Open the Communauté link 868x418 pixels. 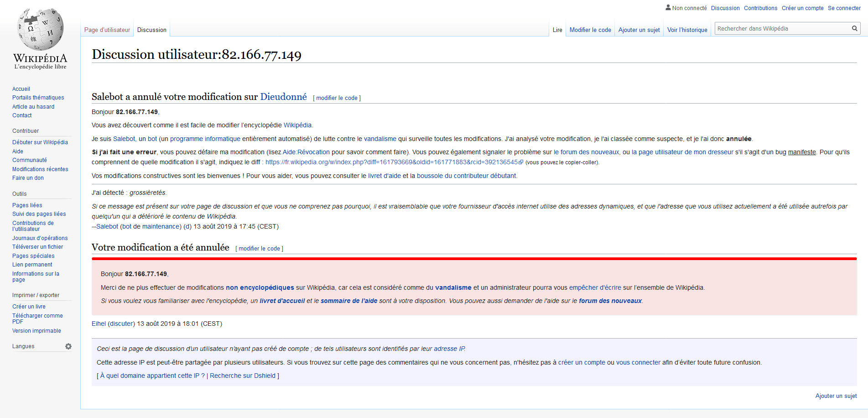30,160
